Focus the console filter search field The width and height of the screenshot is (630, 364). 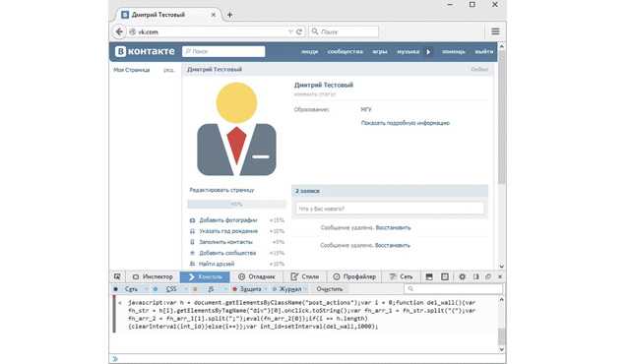coord(453,289)
